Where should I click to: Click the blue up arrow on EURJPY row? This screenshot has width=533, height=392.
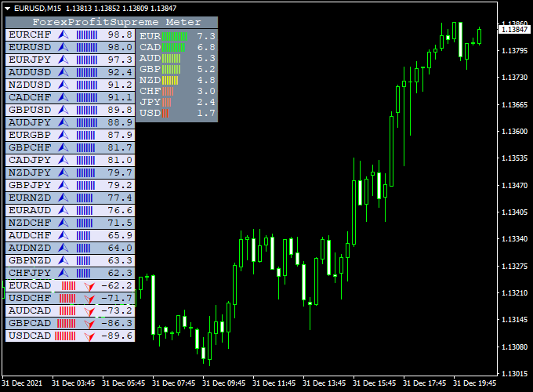pyautogui.click(x=63, y=60)
